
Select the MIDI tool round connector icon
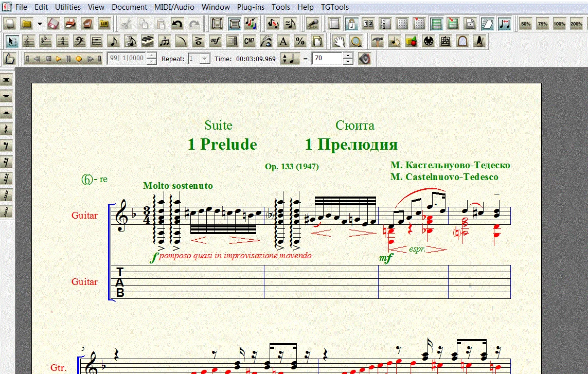click(x=428, y=41)
